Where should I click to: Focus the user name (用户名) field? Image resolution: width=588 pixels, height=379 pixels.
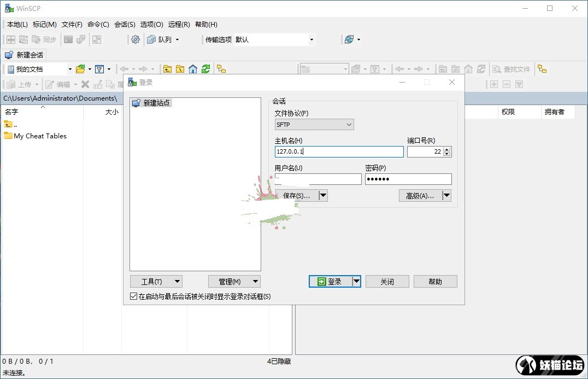tap(318, 179)
